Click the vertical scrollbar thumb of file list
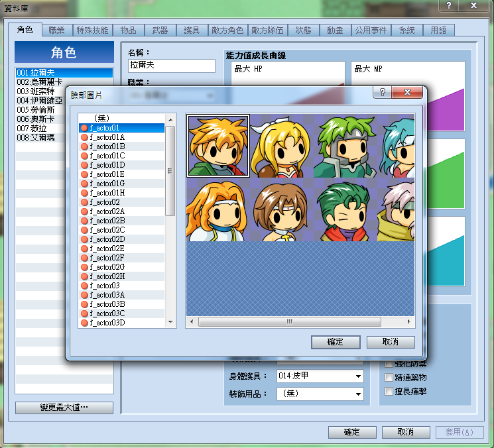This screenshot has width=494, height=448. coord(170,171)
